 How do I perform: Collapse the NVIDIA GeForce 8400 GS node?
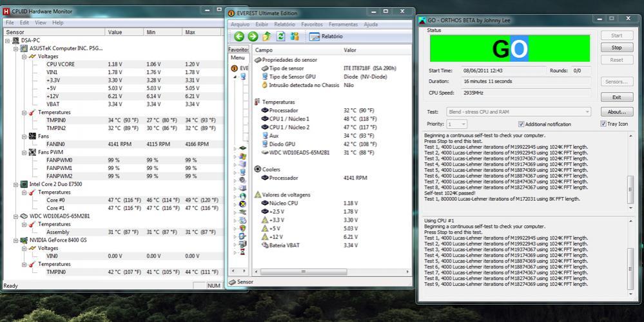tap(16, 240)
